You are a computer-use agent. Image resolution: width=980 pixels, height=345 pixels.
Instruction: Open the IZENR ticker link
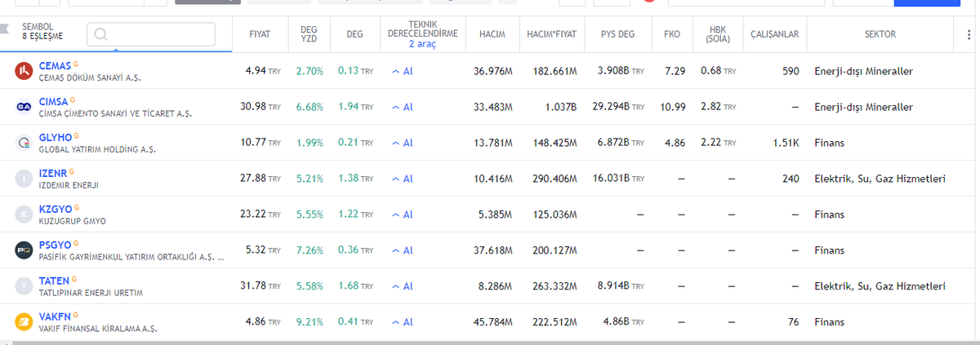pos(54,172)
